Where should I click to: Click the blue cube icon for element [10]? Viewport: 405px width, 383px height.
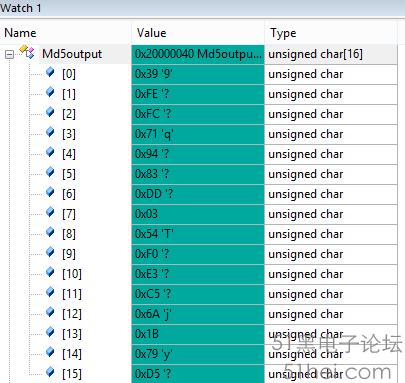(50, 272)
